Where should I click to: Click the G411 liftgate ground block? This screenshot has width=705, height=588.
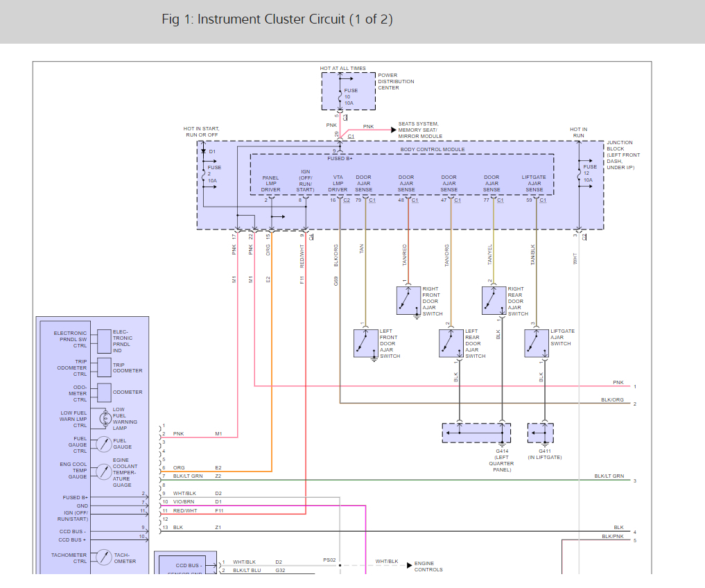click(541, 433)
